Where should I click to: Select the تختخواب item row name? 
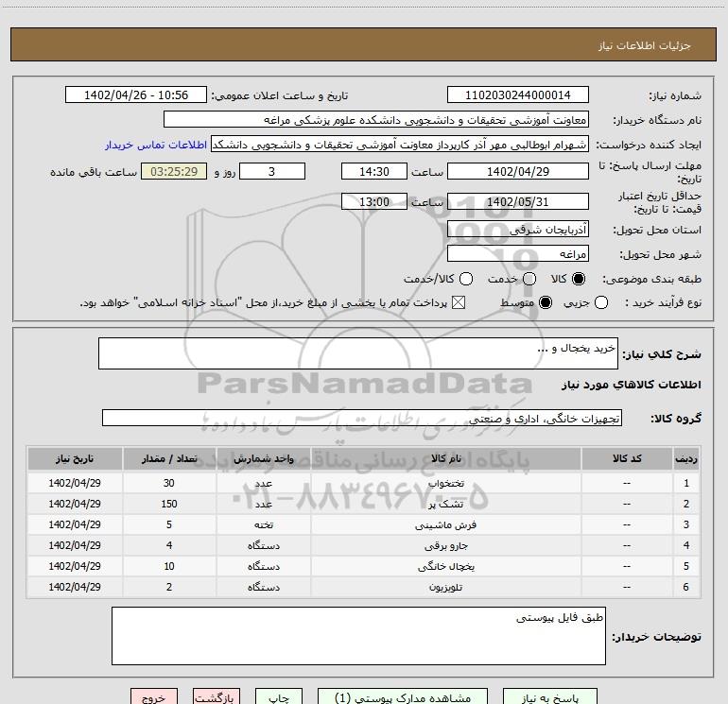[x=445, y=483]
